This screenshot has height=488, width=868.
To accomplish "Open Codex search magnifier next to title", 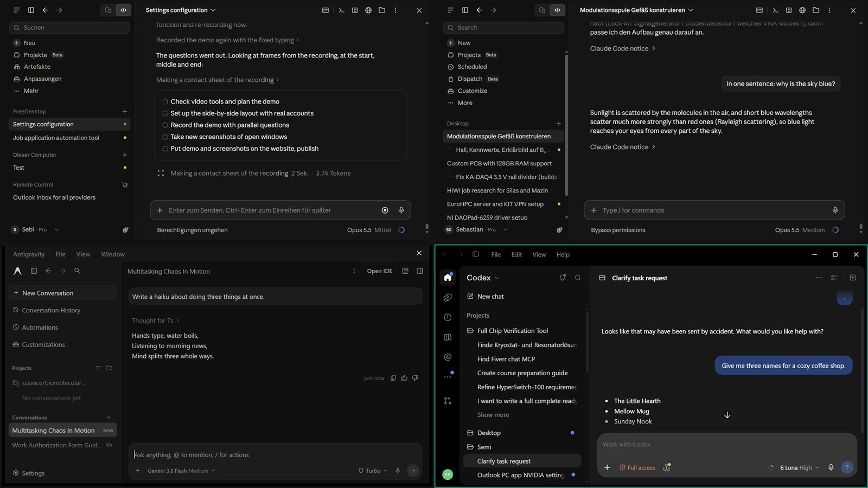I will point(578,278).
